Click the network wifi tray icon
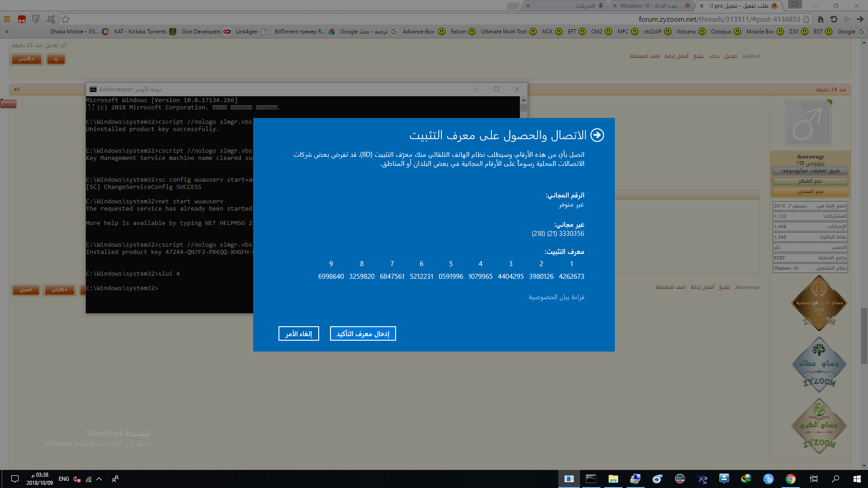Screen dimensions: 868x488 tap(89, 479)
